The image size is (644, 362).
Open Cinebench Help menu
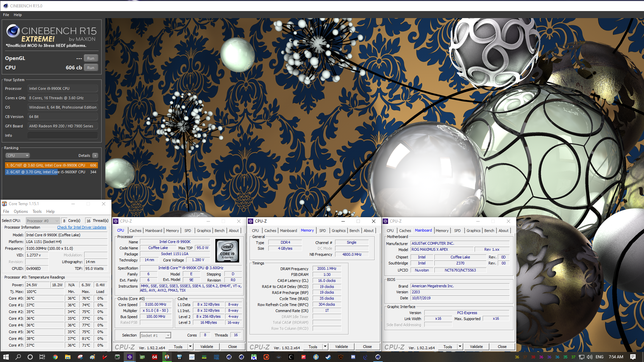pos(18,15)
